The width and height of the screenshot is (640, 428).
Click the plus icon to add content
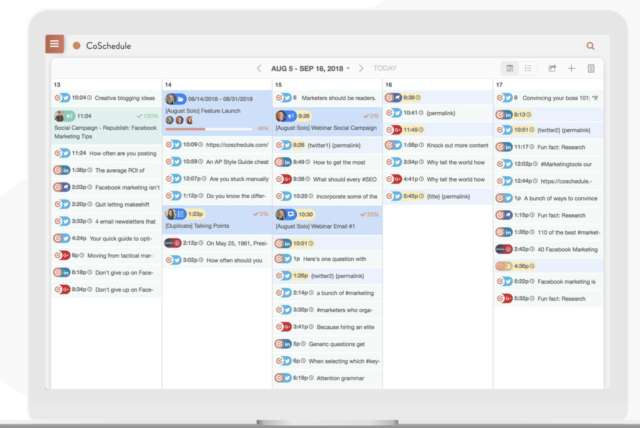tap(571, 69)
